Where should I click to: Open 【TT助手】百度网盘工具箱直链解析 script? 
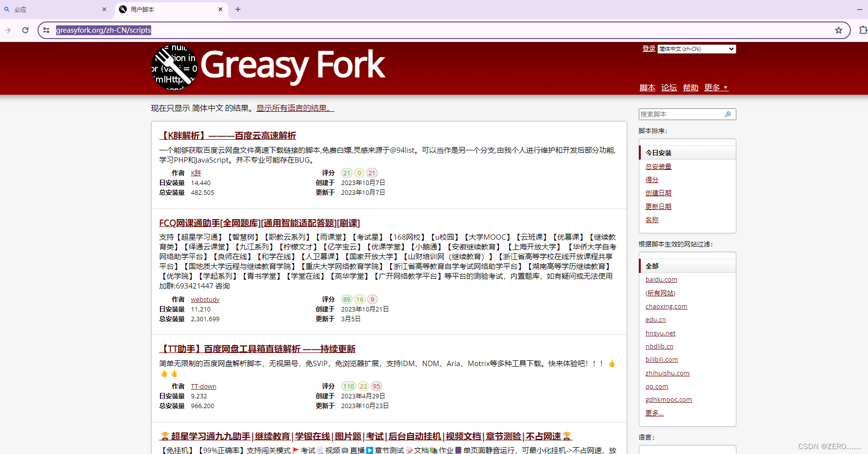pyautogui.click(x=257, y=349)
